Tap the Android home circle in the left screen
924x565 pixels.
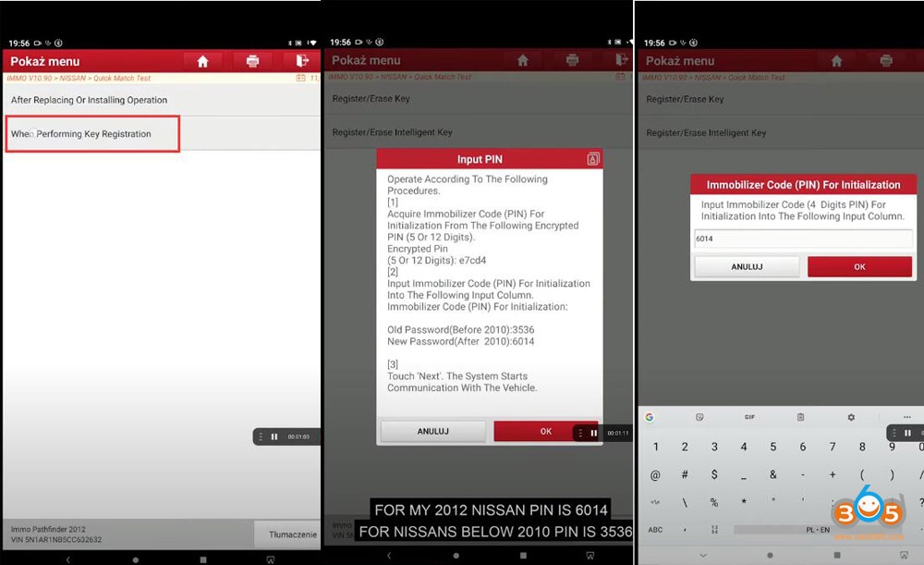136,559
